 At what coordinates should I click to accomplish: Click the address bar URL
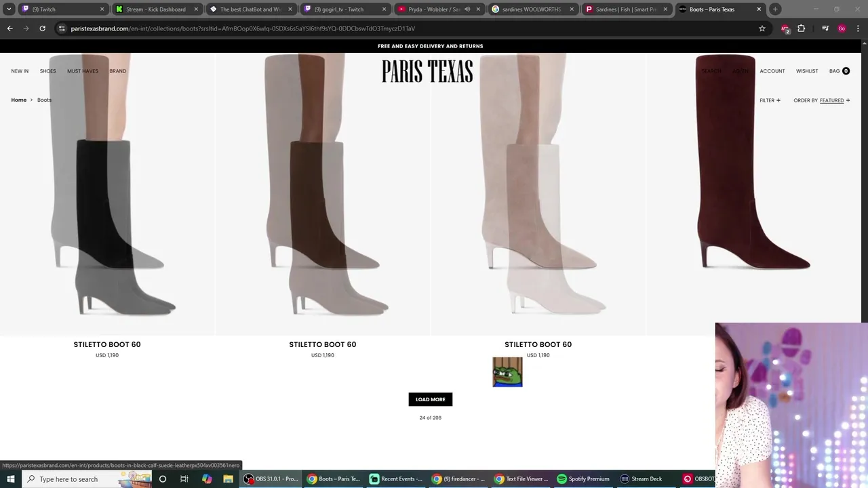pos(243,28)
